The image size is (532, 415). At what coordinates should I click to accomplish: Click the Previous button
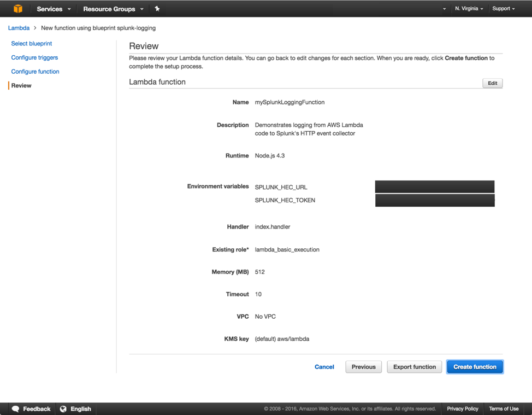pyautogui.click(x=363, y=367)
